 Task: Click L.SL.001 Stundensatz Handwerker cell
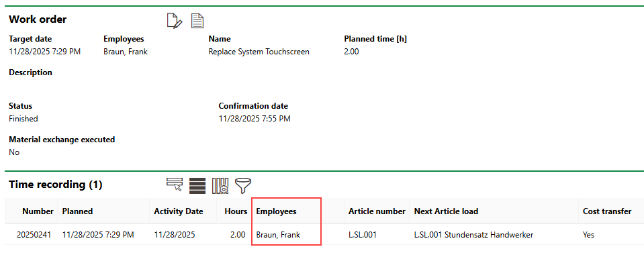click(473, 235)
